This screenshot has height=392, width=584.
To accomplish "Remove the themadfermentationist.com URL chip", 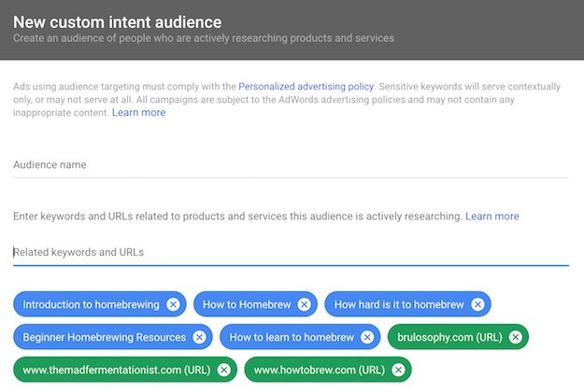I will click(x=223, y=370).
